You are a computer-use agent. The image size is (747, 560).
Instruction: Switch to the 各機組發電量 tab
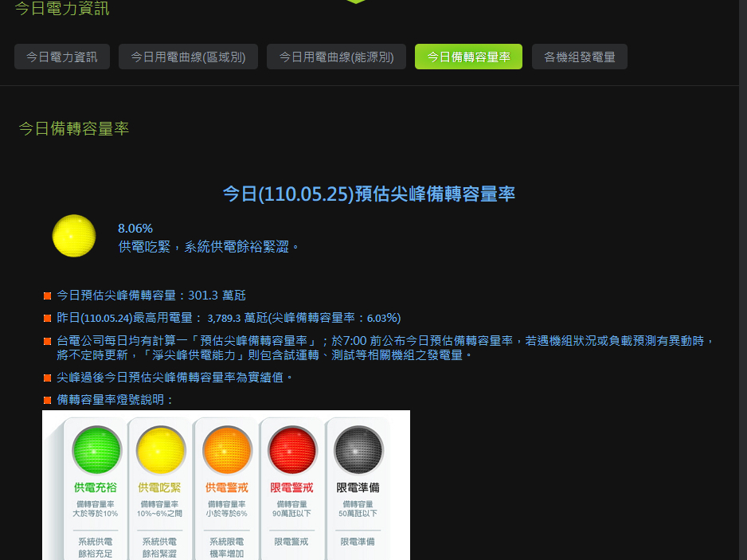(580, 56)
